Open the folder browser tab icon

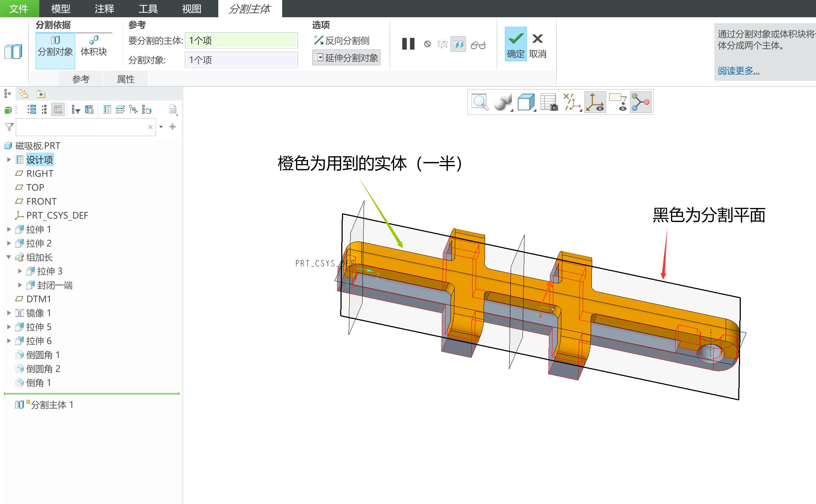tap(23, 94)
